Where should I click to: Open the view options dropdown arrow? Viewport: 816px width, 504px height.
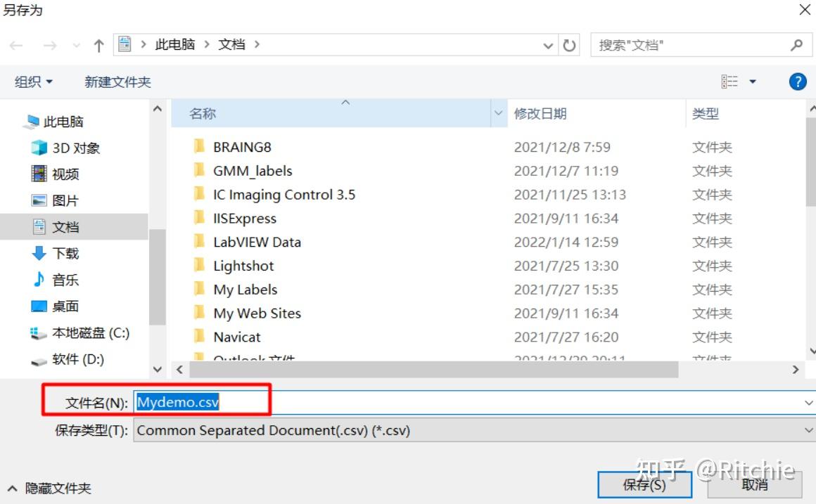pos(753,82)
